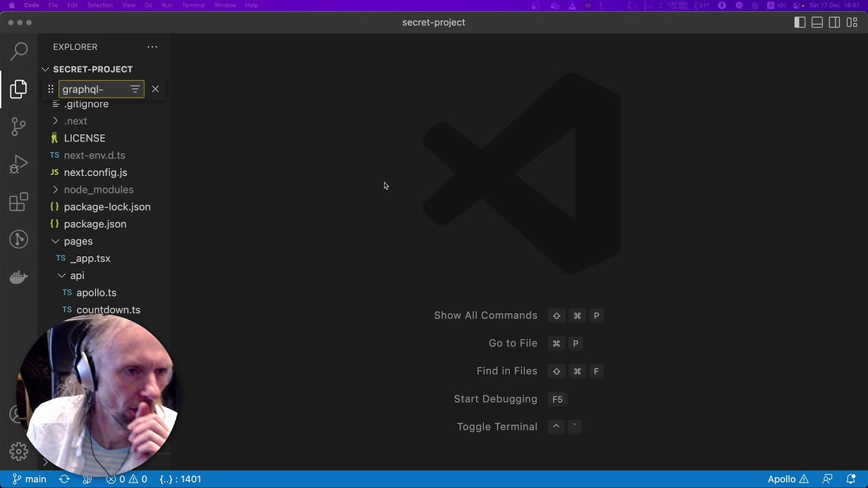Open the Edit menu
The width and height of the screenshot is (868, 488).
point(73,5)
